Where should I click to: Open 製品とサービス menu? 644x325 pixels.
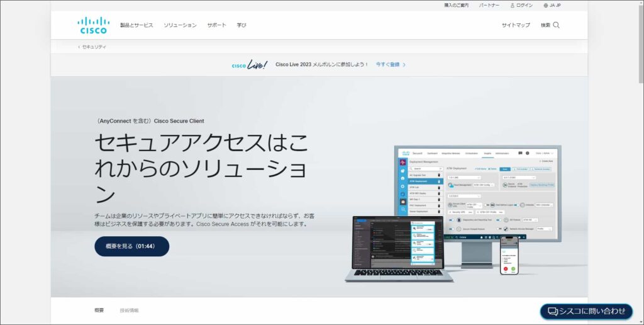136,25
